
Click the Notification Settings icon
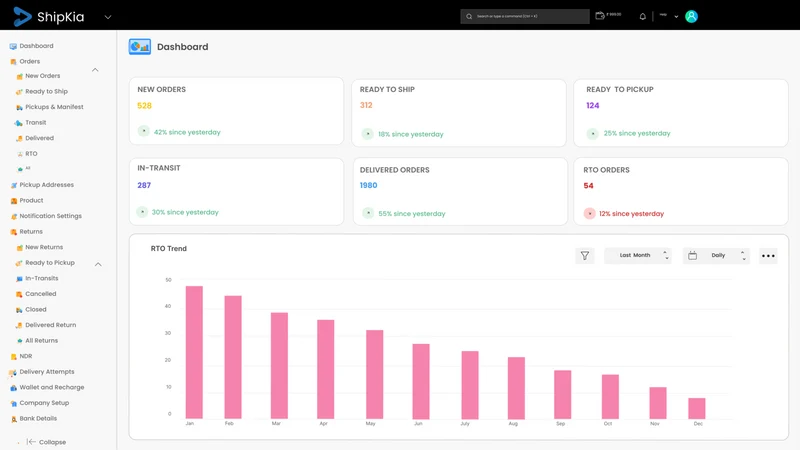pos(13,216)
